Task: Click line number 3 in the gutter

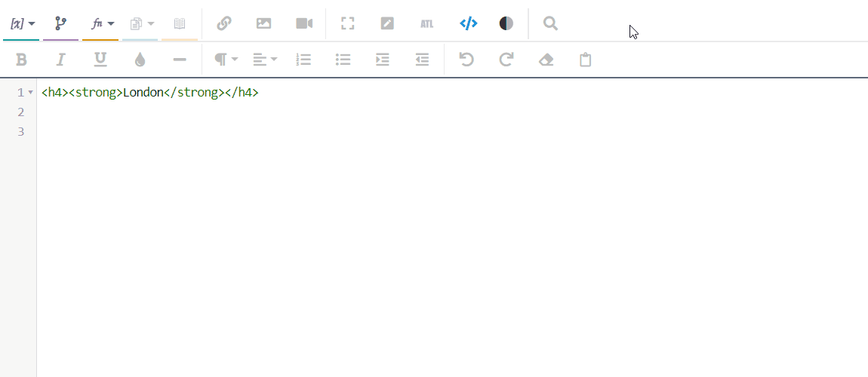Action: coord(21,131)
